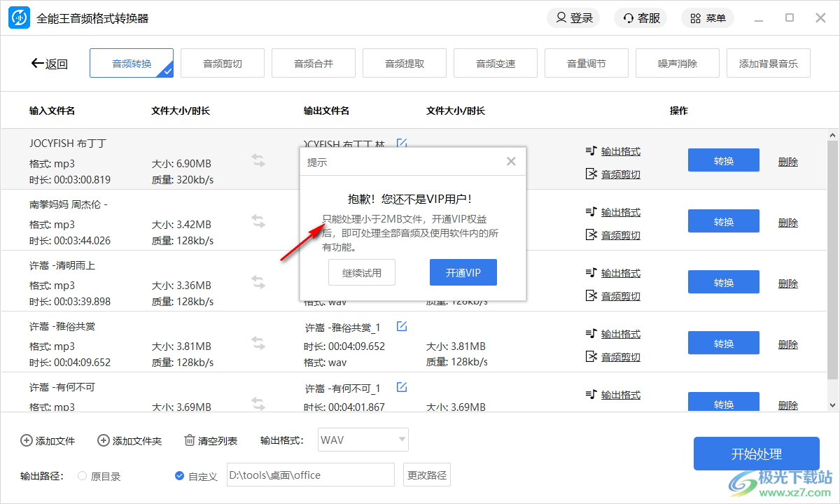Click scrollbar up arrow of file list
This screenshot has height=504, width=840.
833,136
